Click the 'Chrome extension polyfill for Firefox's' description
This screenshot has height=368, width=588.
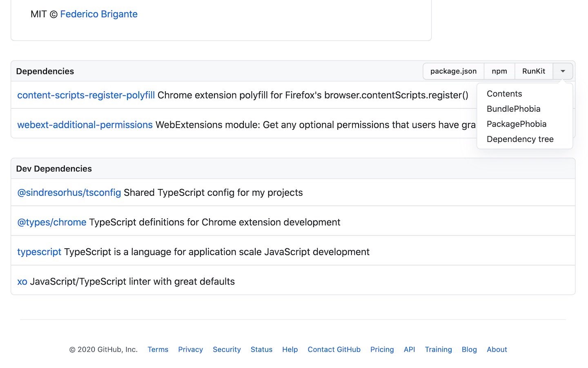[x=313, y=95]
